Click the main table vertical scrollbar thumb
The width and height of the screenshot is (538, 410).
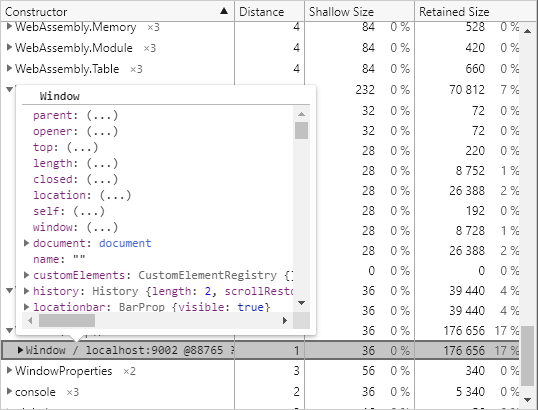point(527,356)
